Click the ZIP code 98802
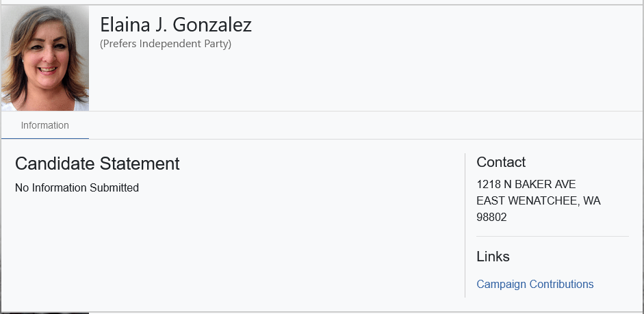This screenshot has width=644, height=314. tap(491, 218)
